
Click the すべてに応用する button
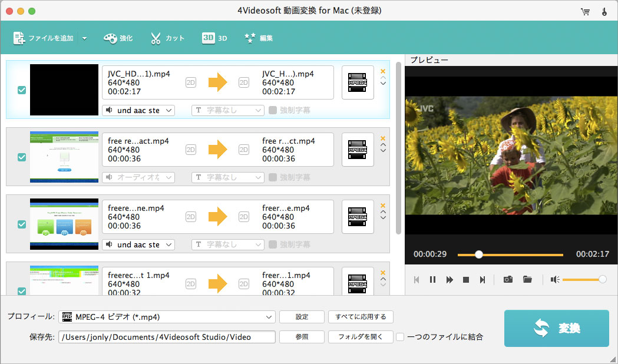tap(361, 317)
